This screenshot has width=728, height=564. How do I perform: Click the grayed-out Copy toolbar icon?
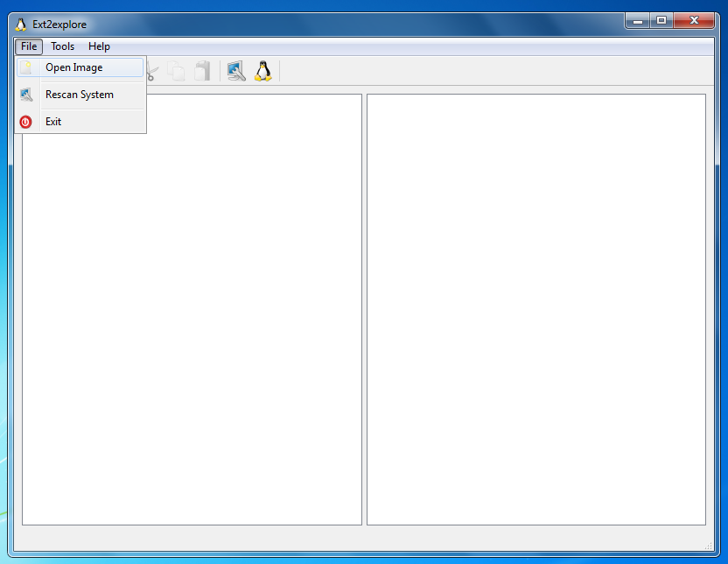point(177,71)
